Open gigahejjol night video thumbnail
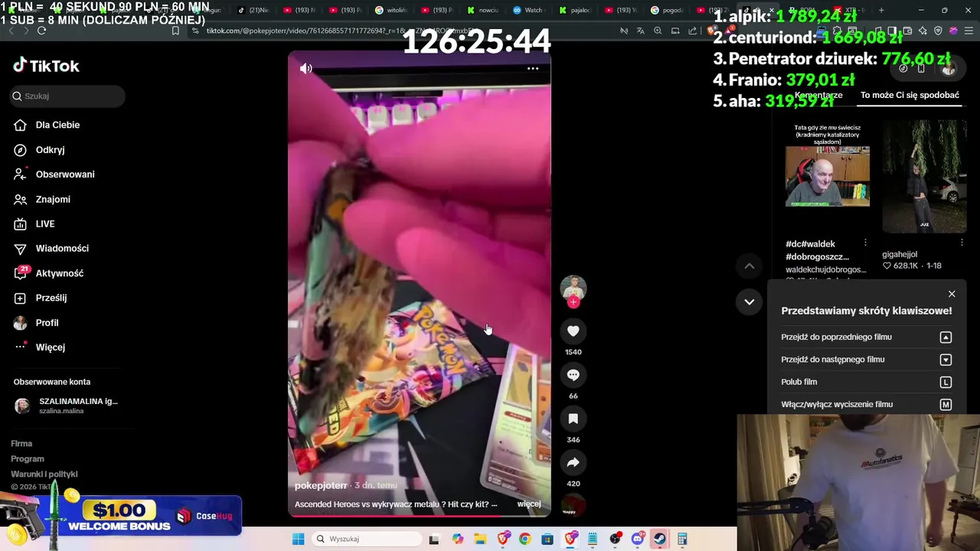This screenshot has width=980, height=551. [x=925, y=176]
